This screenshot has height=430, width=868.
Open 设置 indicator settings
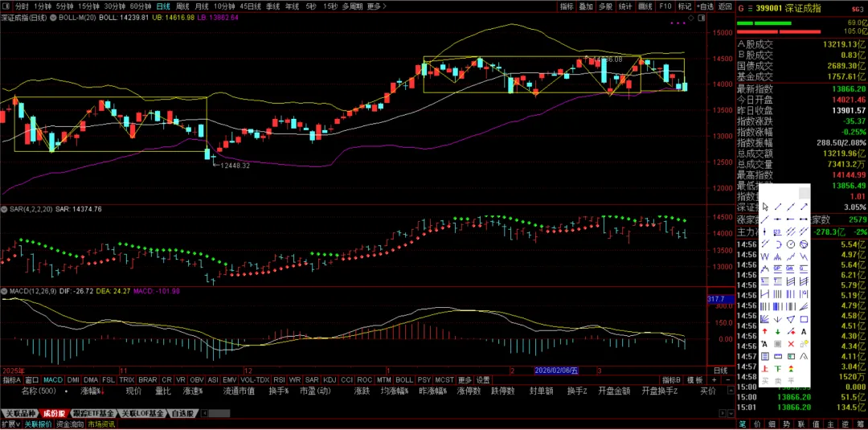[x=483, y=380]
